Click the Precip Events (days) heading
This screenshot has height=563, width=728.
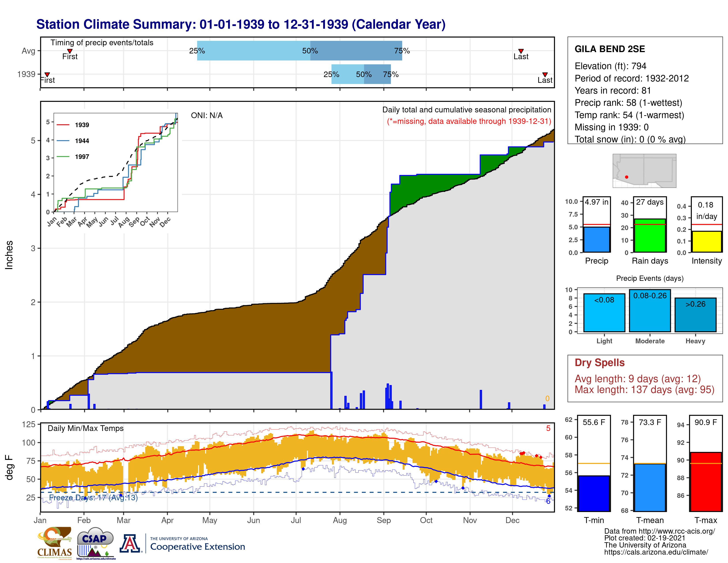point(650,278)
